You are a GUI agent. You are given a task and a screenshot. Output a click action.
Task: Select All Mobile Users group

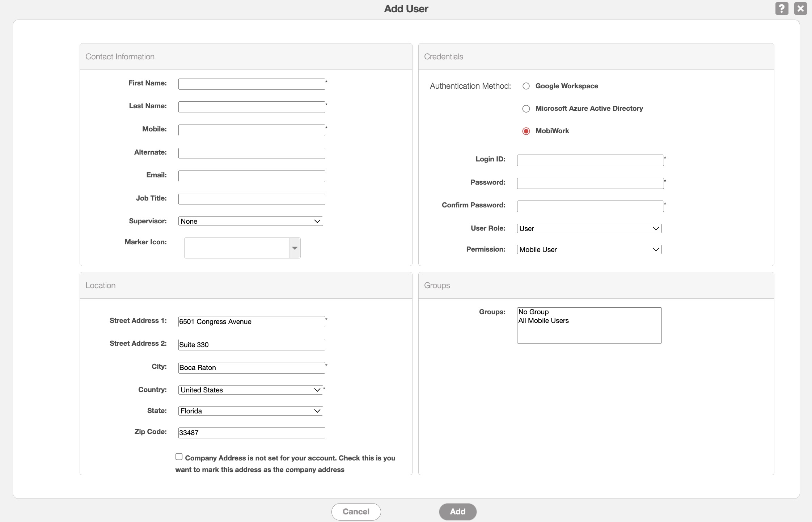coord(544,321)
